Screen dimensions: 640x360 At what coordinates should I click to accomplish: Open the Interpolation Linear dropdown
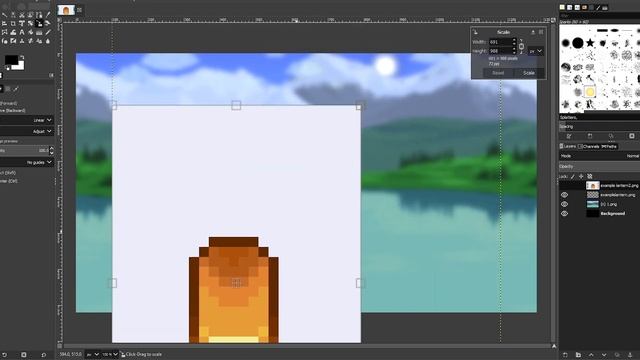click(x=27, y=120)
